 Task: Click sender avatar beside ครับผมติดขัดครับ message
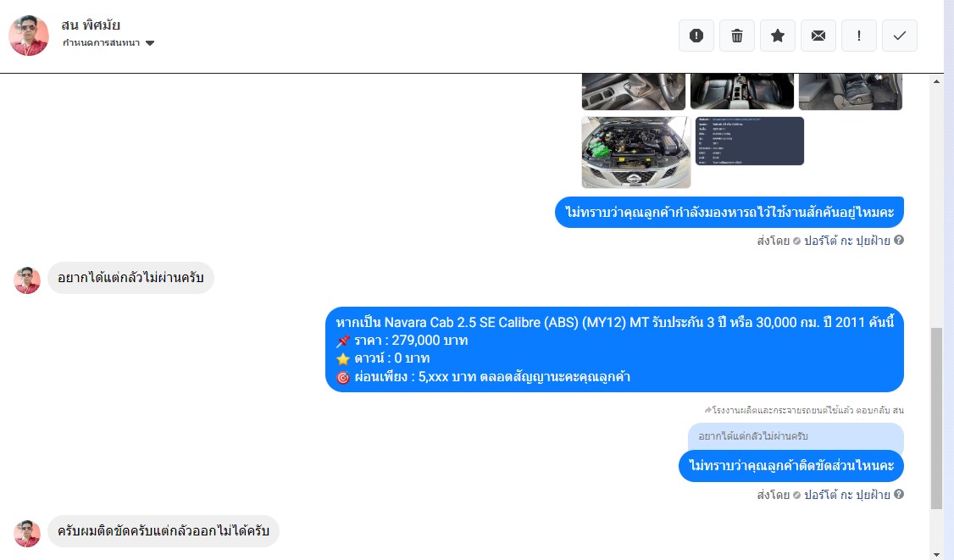click(x=27, y=533)
